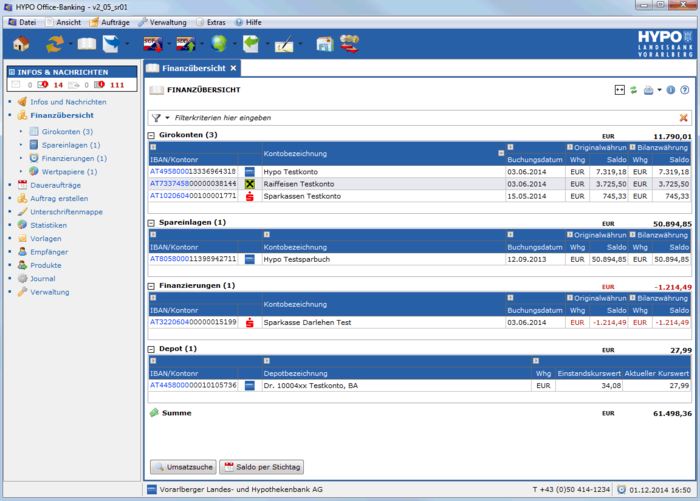This screenshot has height=501, width=700.
Task: Click the help question mark icon
Action: 684,90
